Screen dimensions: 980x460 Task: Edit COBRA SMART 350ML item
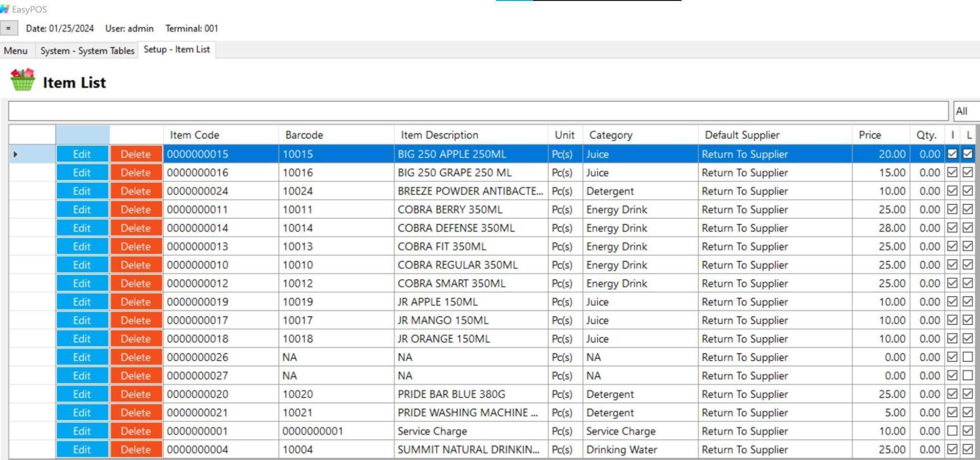click(82, 283)
